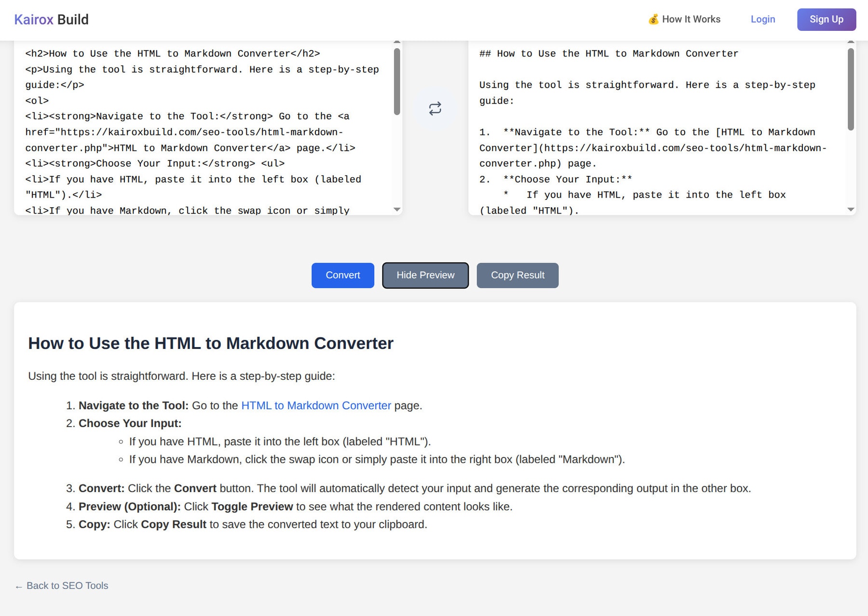
Task: Open the HTML to Markdown Converter preview link
Action: point(316,406)
